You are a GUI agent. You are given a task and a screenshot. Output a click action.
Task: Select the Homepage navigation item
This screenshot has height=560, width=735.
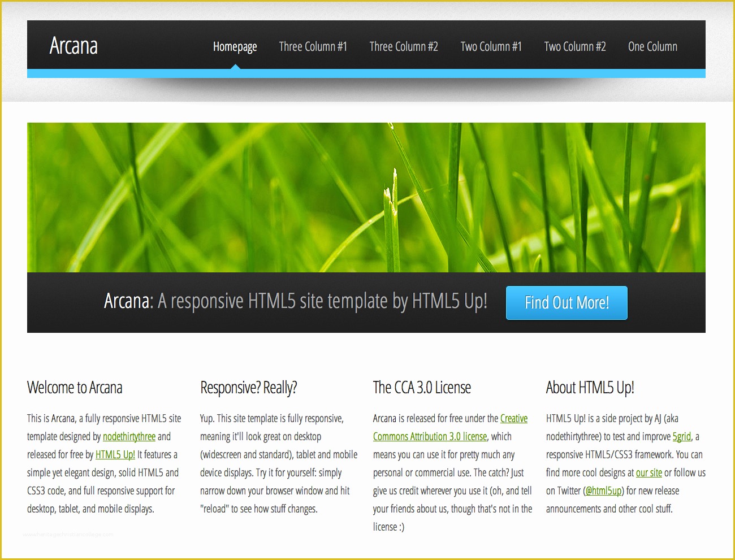click(x=235, y=46)
